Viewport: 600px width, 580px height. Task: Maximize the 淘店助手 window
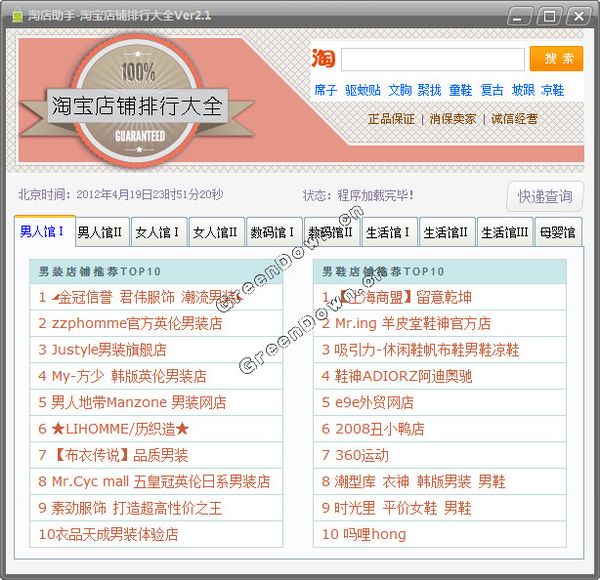click(549, 16)
